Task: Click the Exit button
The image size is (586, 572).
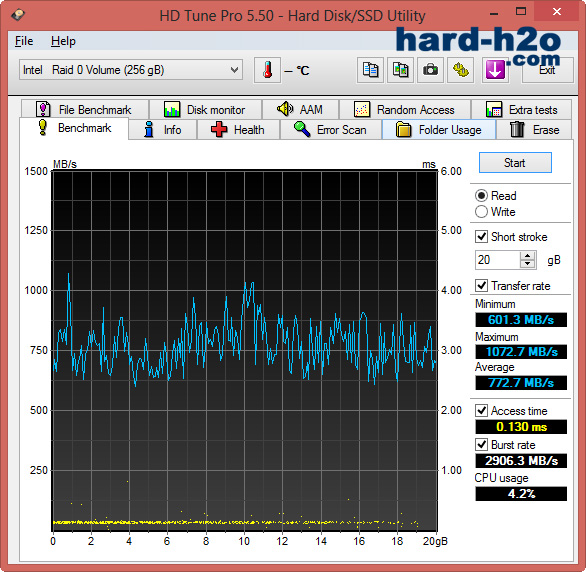Action: pyautogui.click(x=547, y=70)
